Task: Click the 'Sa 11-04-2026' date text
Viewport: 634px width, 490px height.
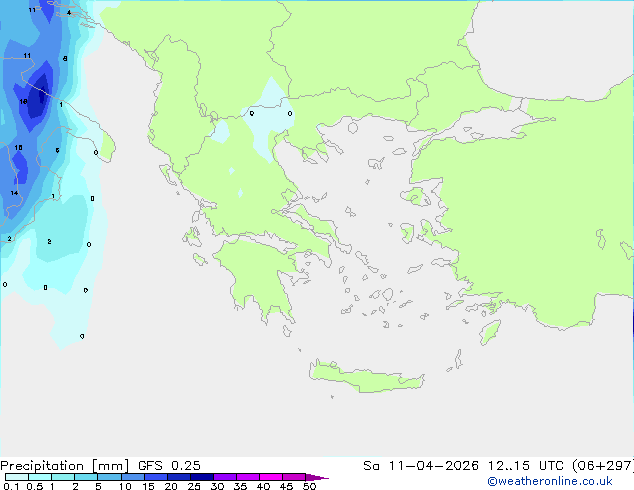Action: click(x=421, y=466)
